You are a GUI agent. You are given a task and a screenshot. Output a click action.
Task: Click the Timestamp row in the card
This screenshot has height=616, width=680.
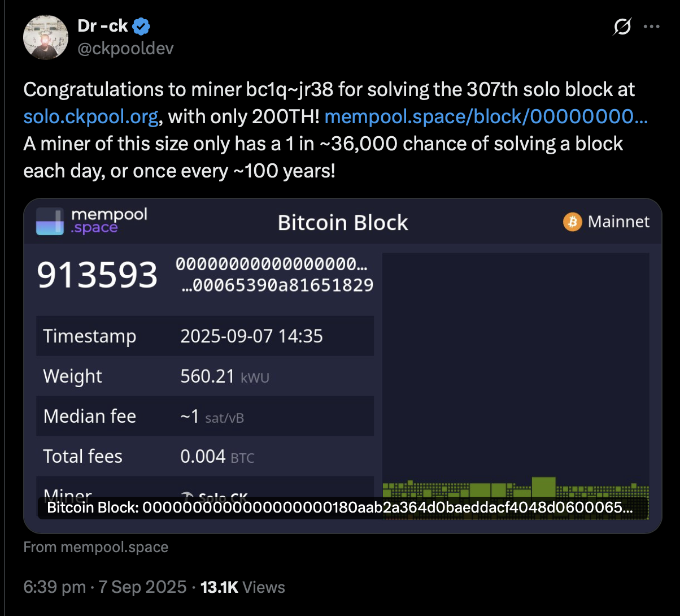click(x=205, y=336)
